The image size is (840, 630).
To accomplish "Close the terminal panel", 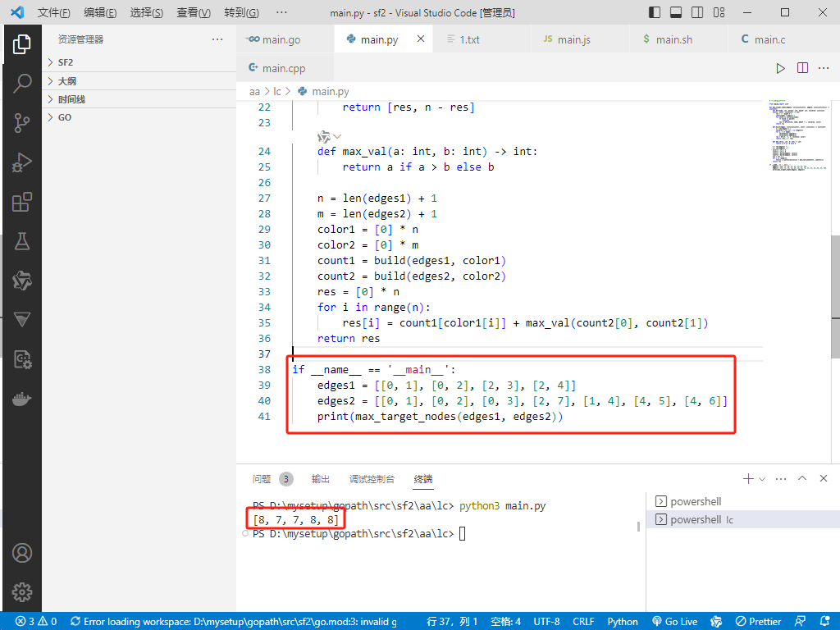I will 824,478.
